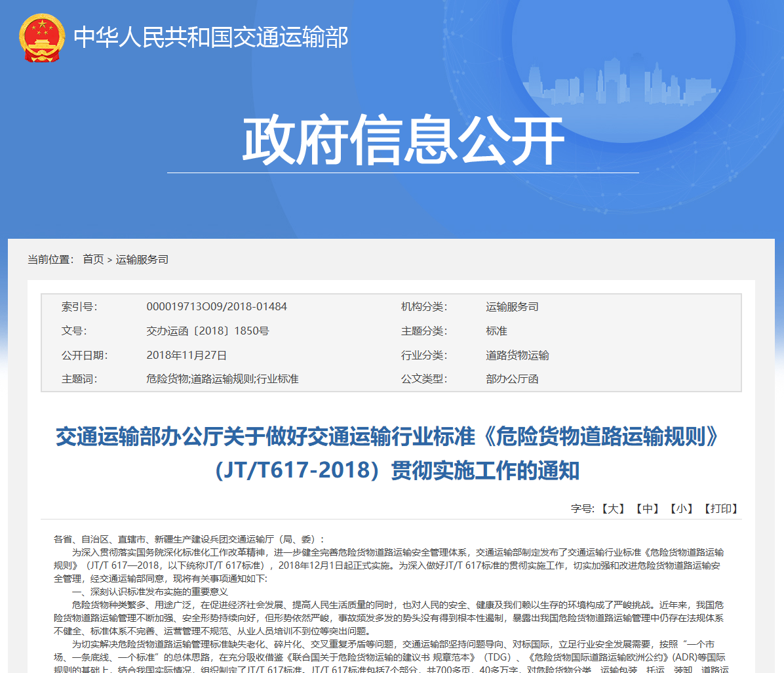This screenshot has height=673, width=784.
Task: Click the keywords 危险货物;道路运输规则;行业标准
Action: point(222,379)
